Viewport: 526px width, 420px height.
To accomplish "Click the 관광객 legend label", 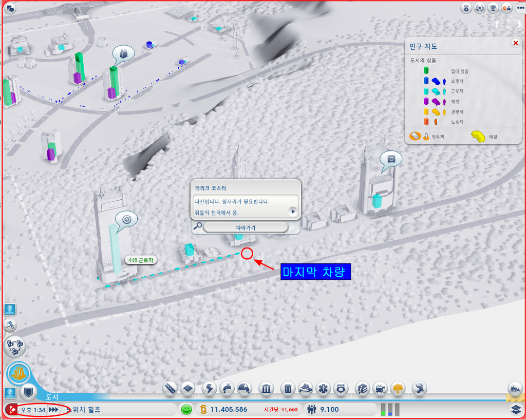I will point(457,112).
